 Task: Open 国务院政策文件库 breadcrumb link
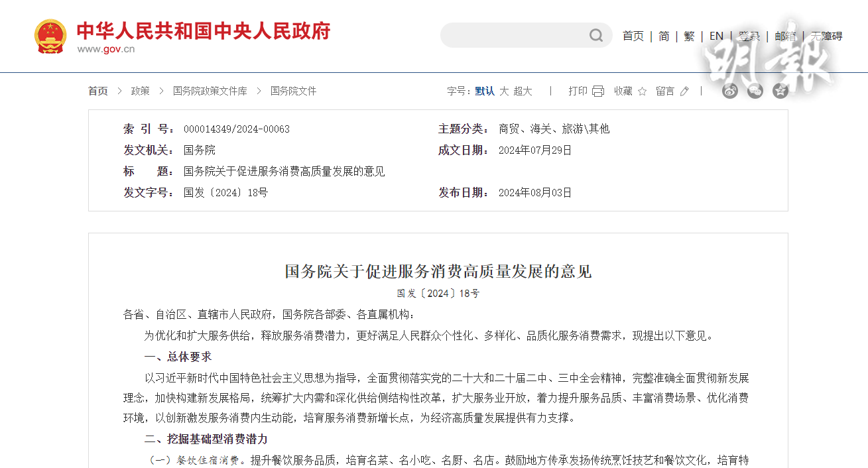click(x=210, y=91)
